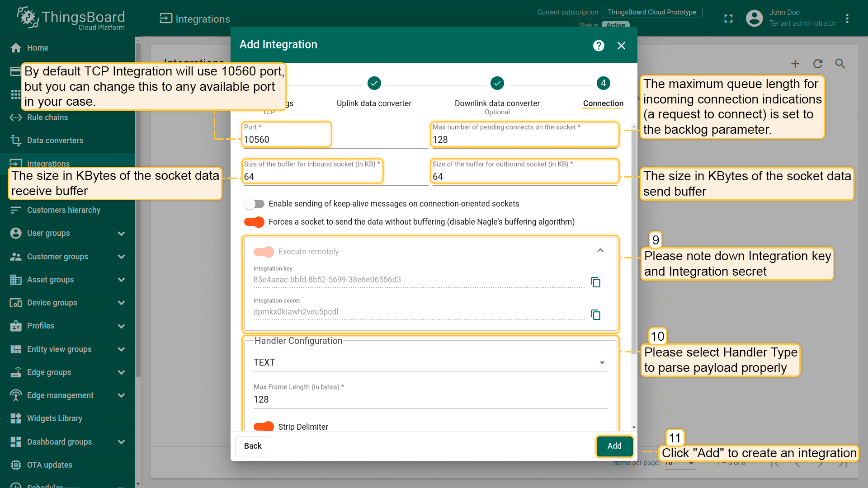The width and height of the screenshot is (868, 488).
Task: Open OTA updates in sidebar
Action: 68,465
